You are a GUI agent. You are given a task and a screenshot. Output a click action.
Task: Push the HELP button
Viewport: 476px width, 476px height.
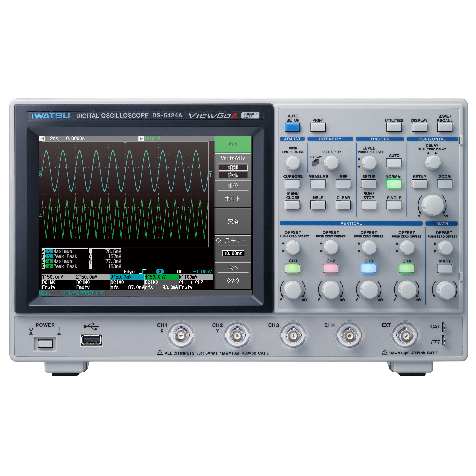[x=318, y=205]
